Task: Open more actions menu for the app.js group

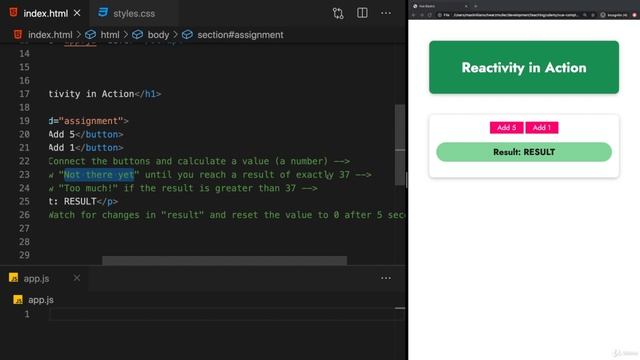Action: 386,278
